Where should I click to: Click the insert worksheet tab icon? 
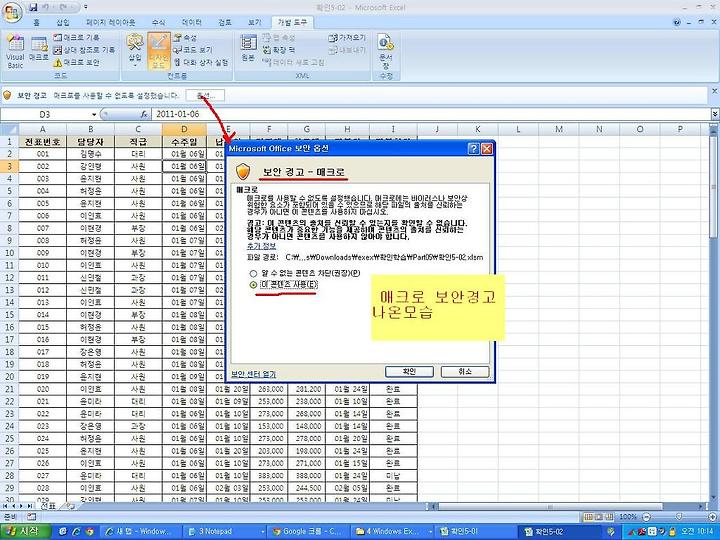[70, 506]
